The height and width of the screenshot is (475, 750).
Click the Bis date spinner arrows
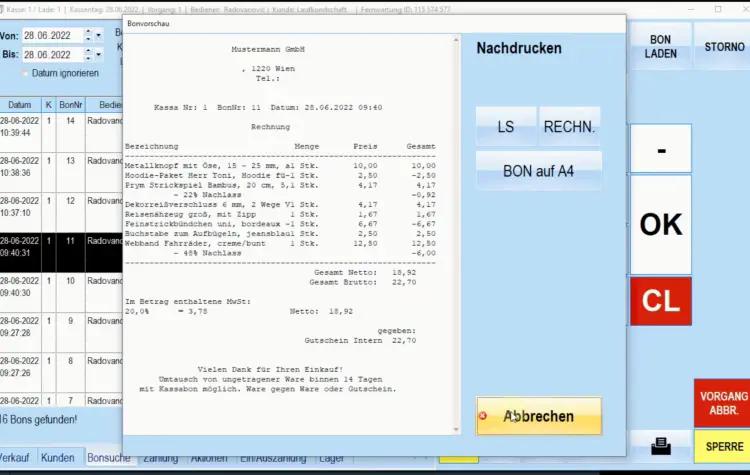click(x=88, y=55)
